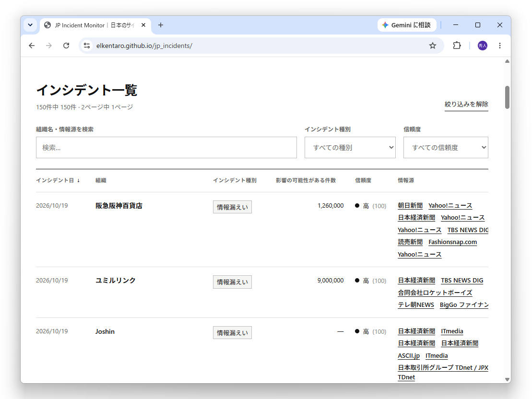The image size is (532, 399).
Task: Open a new tab with plus icon
Action: 161,25
